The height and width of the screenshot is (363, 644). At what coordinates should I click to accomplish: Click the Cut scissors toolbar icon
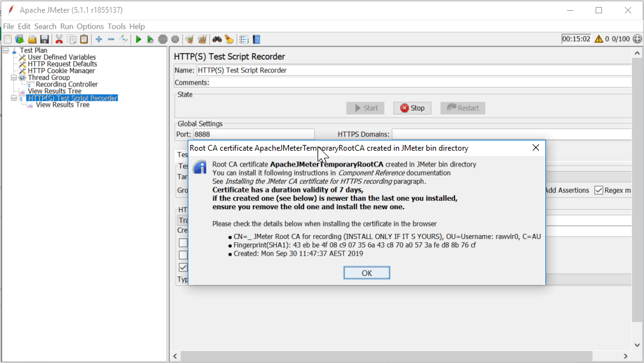pos(59,39)
